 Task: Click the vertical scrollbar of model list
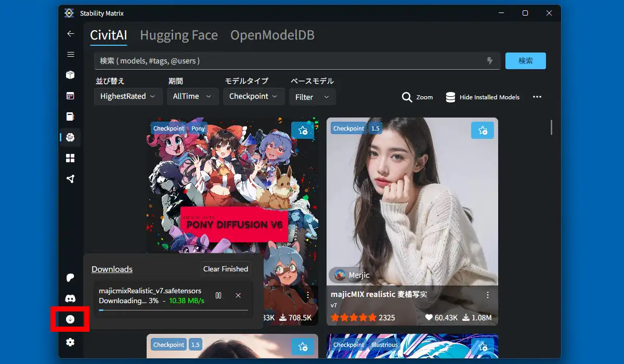551,127
